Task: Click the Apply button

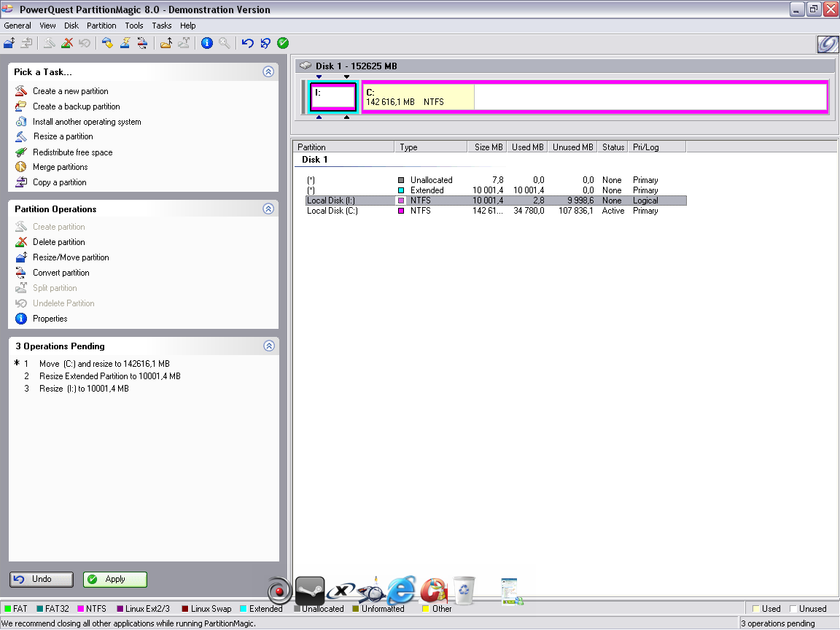Action: 115,580
